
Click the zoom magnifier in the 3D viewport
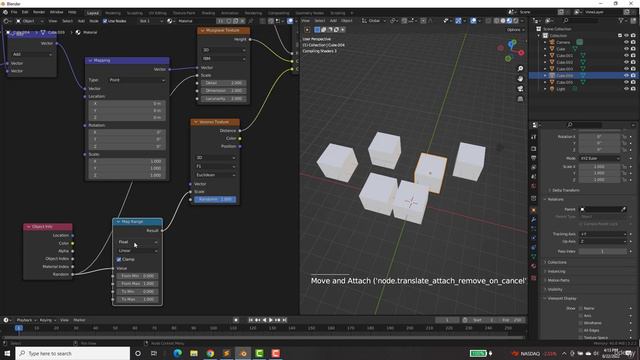(520, 69)
